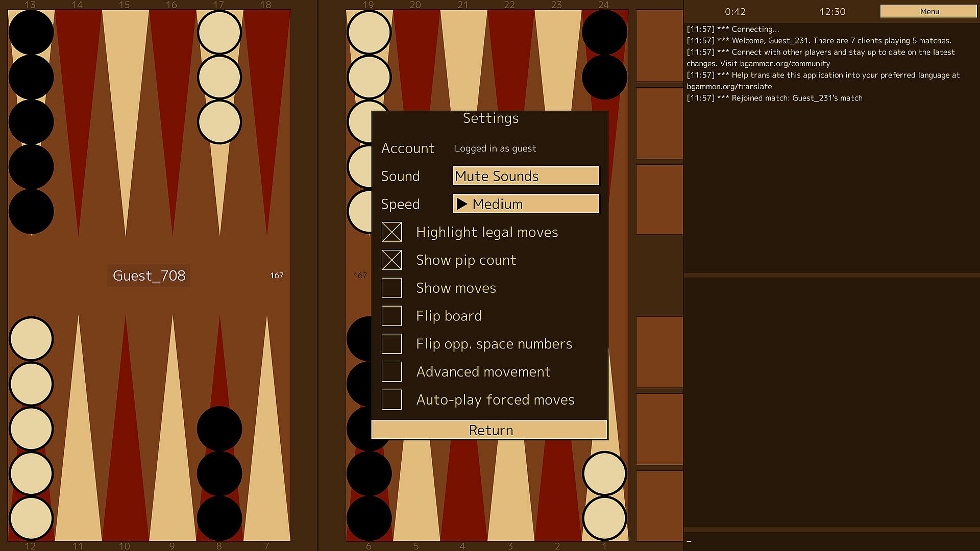Image resolution: width=980 pixels, height=551 pixels.
Task: Click the top cream checker on point 17
Action: (x=219, y=32)
